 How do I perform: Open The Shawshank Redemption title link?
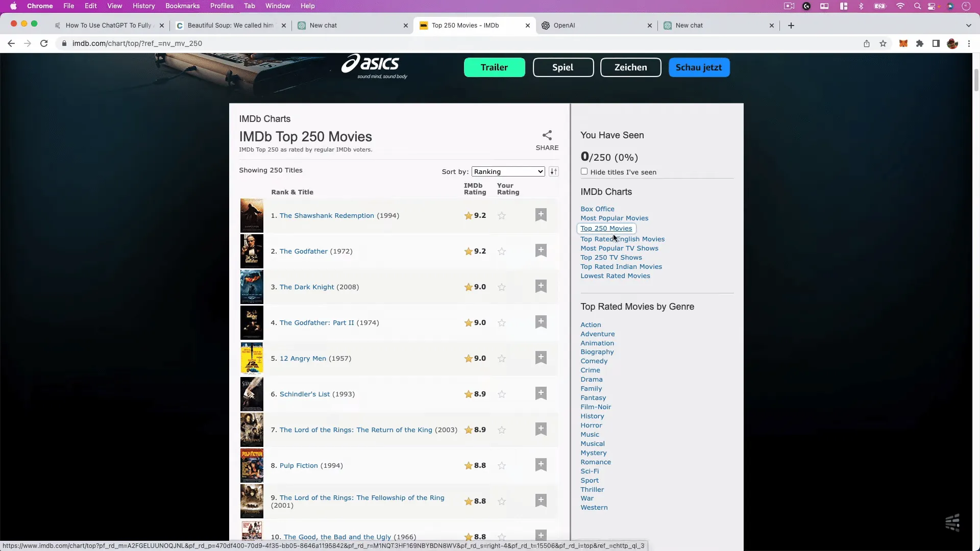point(327,215)
